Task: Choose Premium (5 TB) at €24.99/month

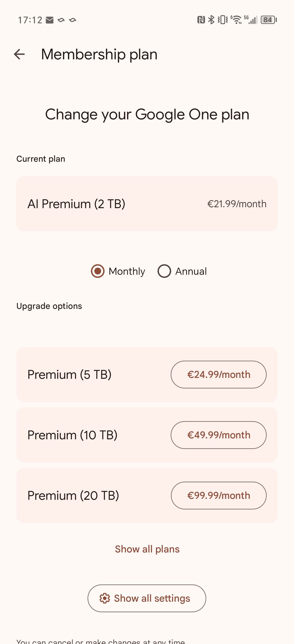Action: pyautogui.click(x=218, y=374)
